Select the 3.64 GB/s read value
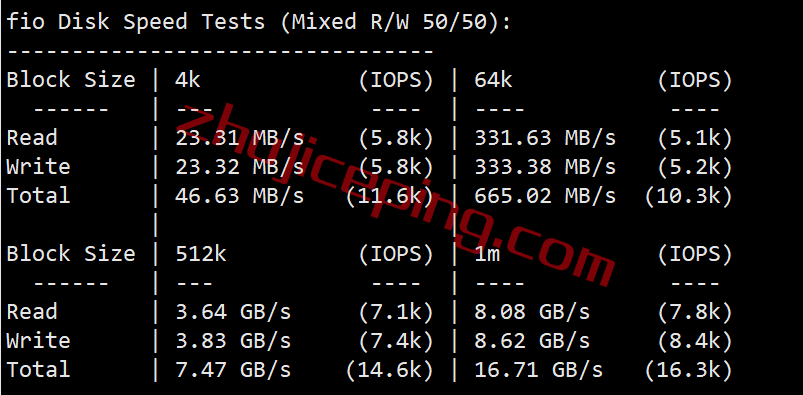The height and width of the screenshot is (395, 803). [233, 312]
